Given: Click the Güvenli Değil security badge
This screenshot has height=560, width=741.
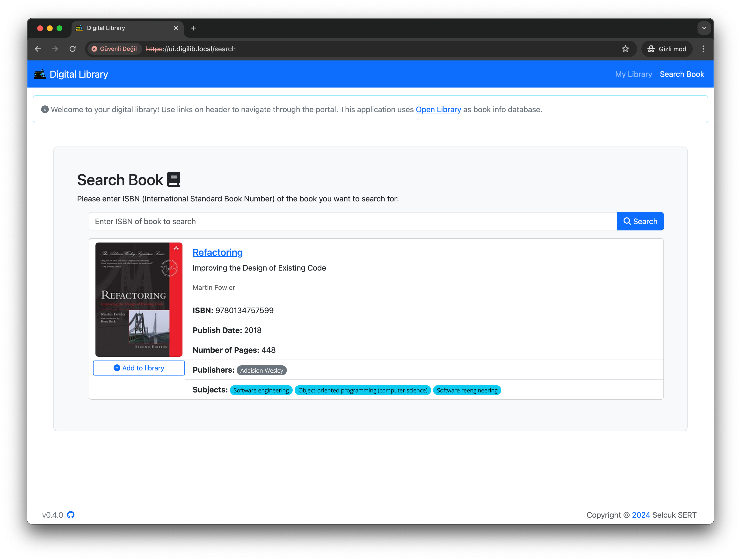Looking at the screenshot, I should click(x=114, y=49).
